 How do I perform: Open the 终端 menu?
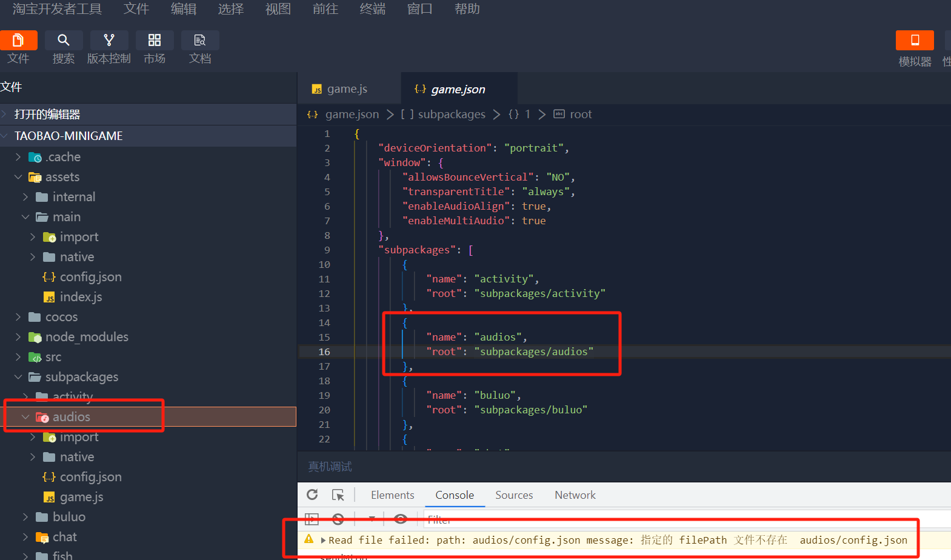coord(373,9)
